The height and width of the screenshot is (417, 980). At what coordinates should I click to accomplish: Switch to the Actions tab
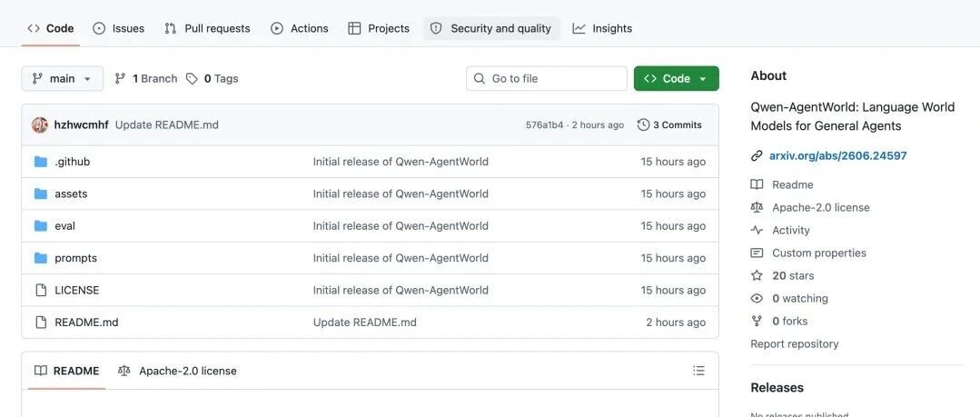click(300, 28)
